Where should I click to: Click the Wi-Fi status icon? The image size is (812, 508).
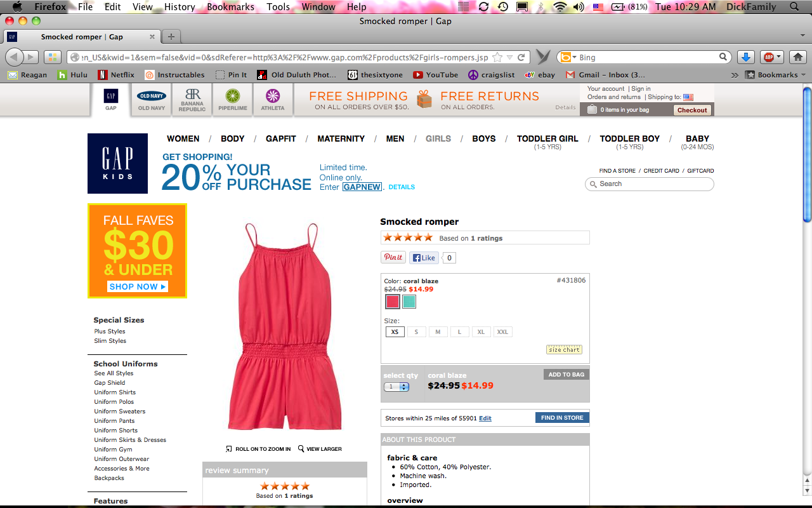pyautogui.click(x=560, y=7)
